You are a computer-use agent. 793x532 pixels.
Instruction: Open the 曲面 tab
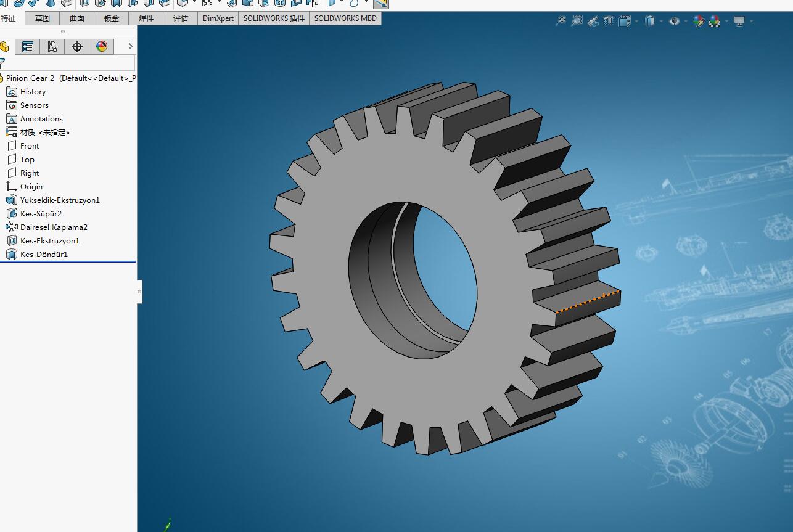point(77,18)
